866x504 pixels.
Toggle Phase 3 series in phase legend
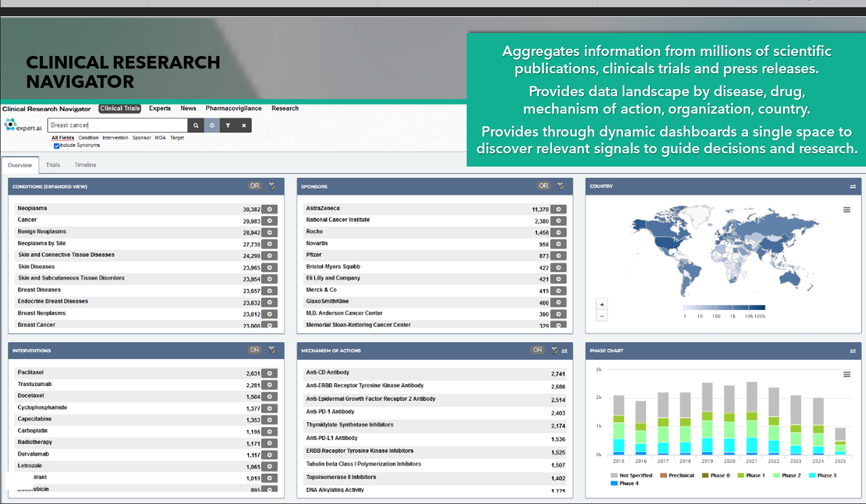pyautogui.click(x=823, y=476)
